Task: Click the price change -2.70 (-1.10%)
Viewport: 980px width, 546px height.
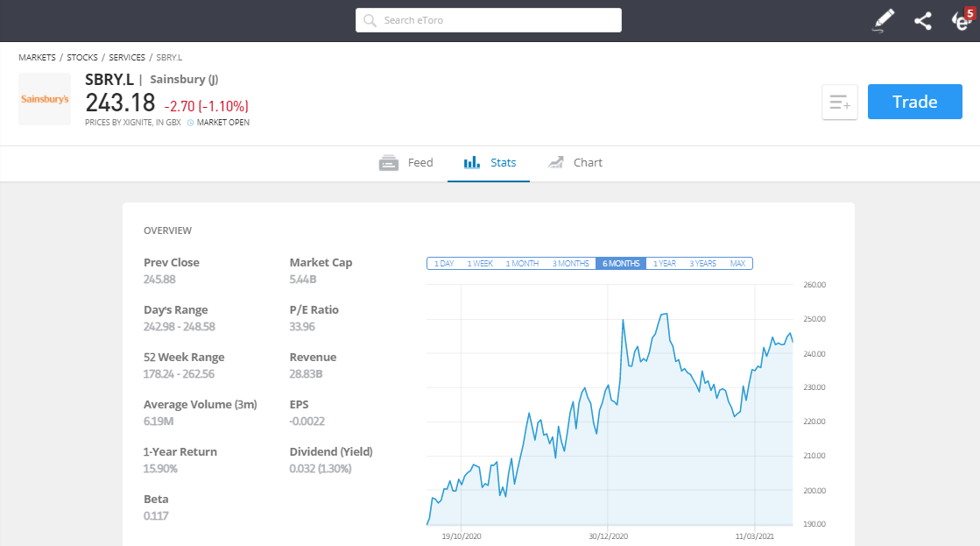Action: pos(207,106)
